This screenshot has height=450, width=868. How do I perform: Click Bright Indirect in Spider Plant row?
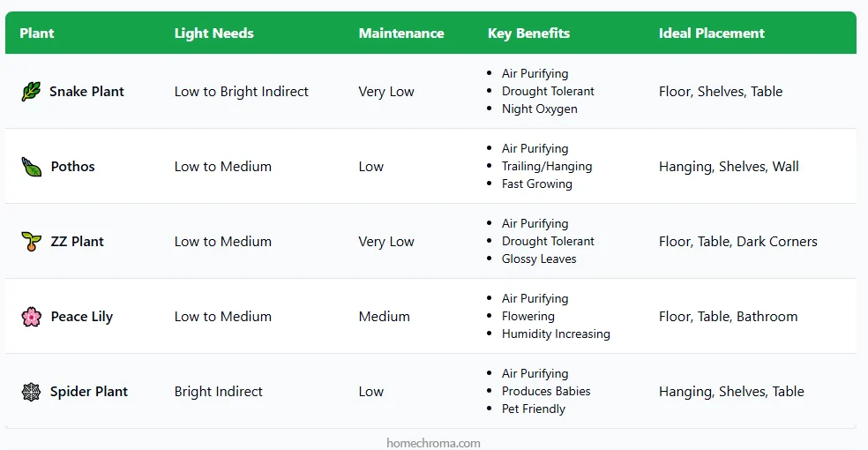219,392
